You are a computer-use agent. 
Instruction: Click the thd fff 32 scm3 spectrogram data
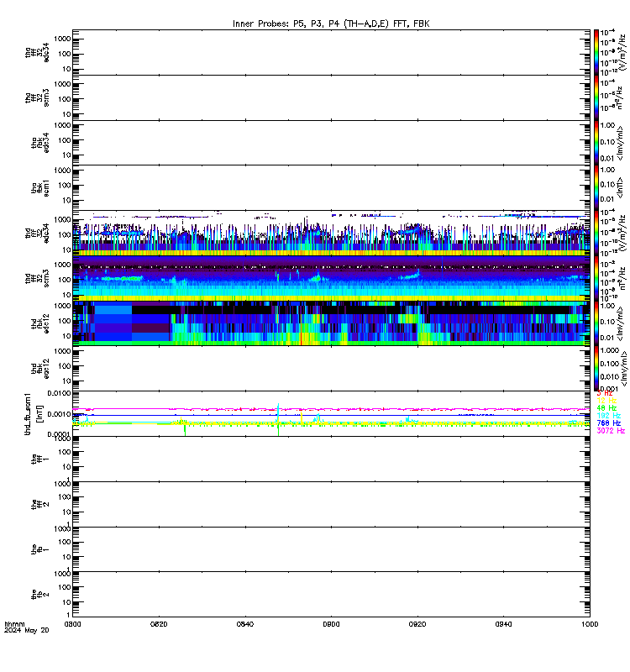point(331,278)
